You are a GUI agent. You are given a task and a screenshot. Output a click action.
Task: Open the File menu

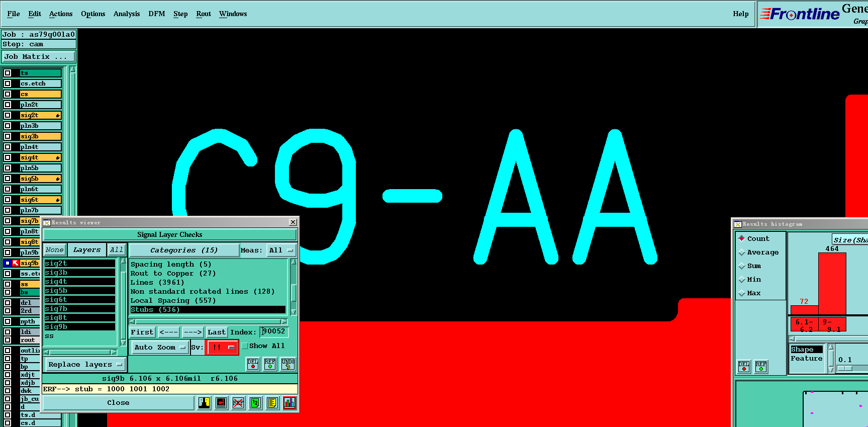14,14
